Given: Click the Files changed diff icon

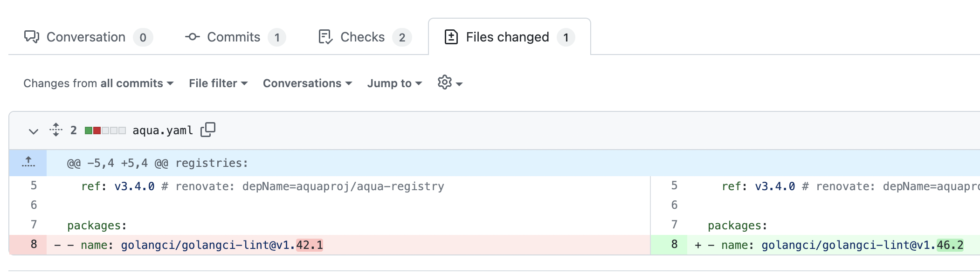Looking at the screenshot, I should 451,37.
